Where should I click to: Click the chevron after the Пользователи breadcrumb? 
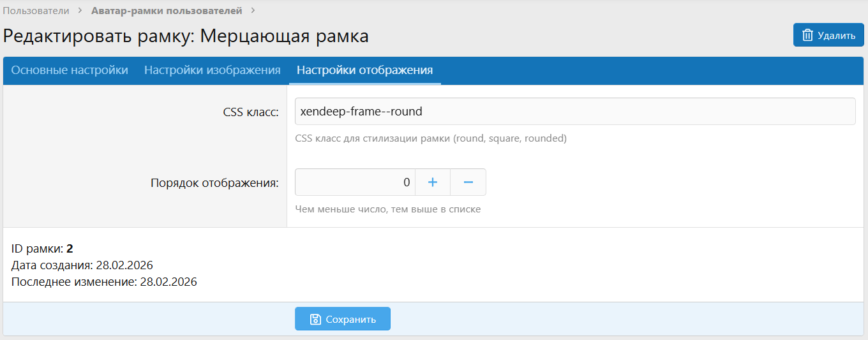pyautogui.click(x=80, y=11)
